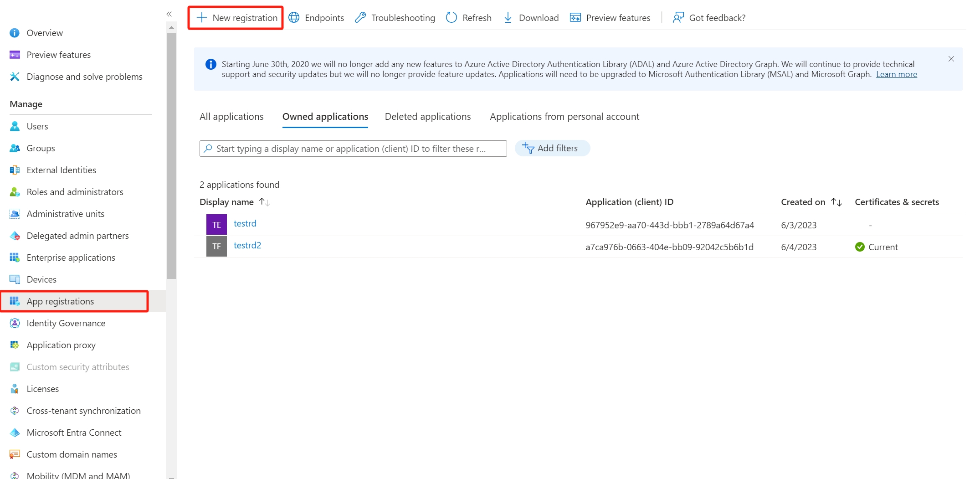Screen dimensions: 980x479
Task: Click the magnifier icon in search box
Action: [x=208, y=149]
